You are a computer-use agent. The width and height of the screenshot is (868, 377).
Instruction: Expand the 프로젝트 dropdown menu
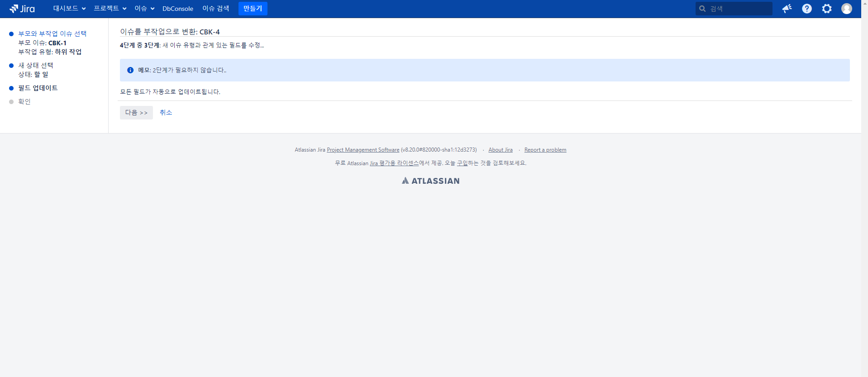tap(110, 9)
